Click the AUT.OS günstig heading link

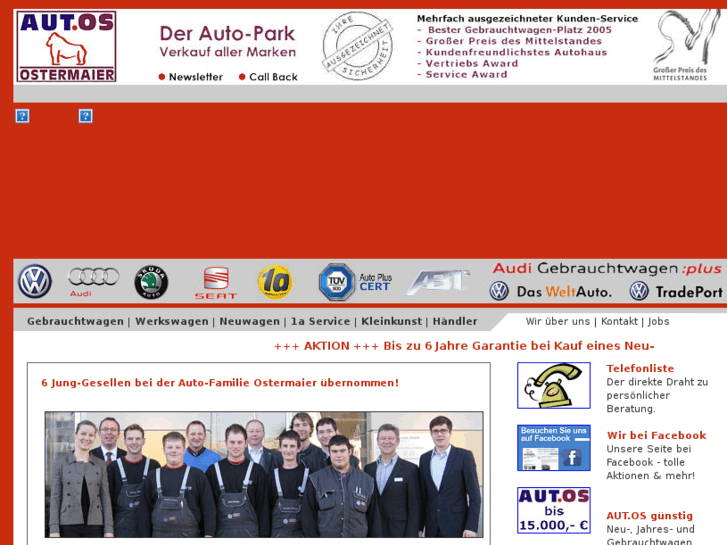click(649, 516)
